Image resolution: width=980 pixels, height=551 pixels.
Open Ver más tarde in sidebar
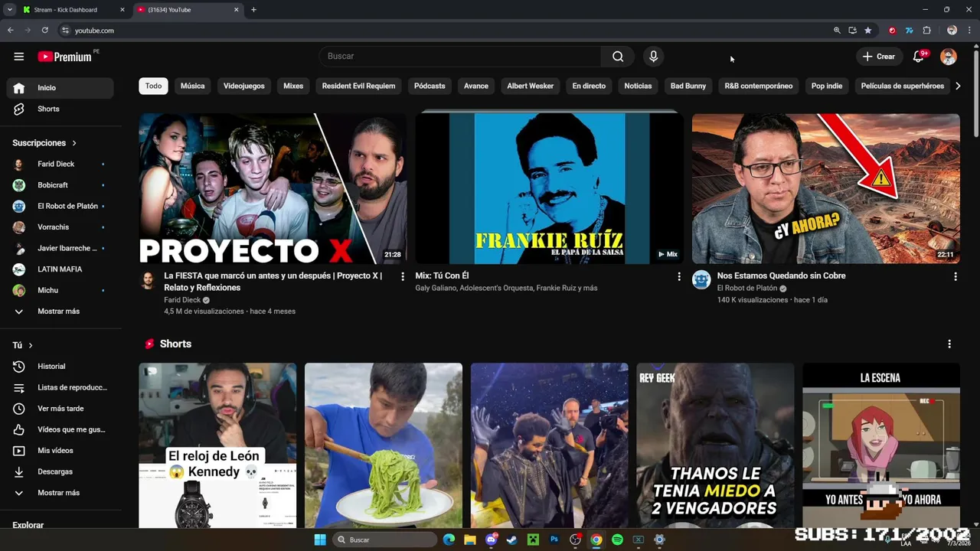(60, 409)
